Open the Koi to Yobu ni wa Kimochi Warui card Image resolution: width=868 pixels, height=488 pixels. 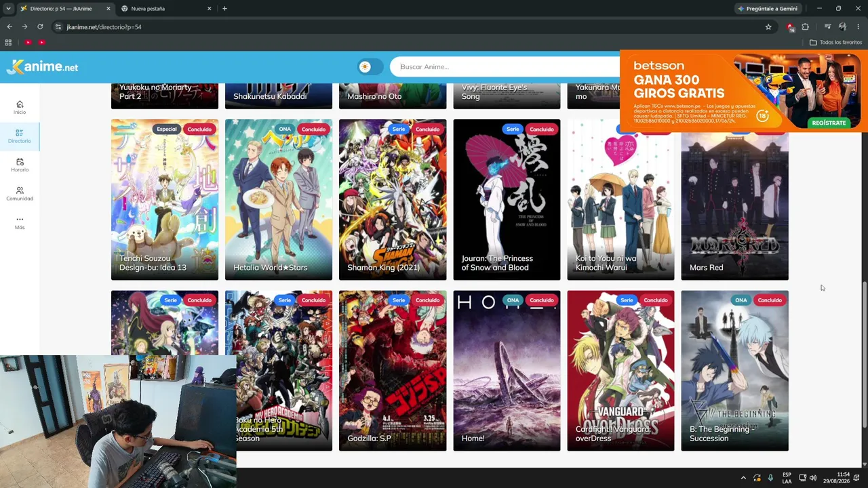(620, 200)
